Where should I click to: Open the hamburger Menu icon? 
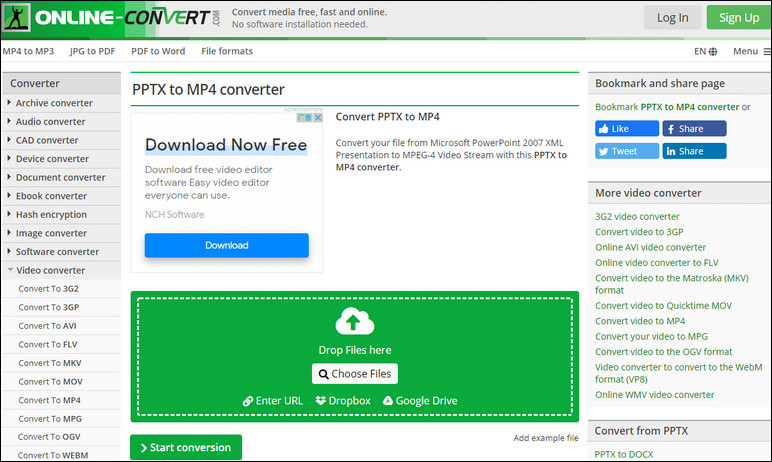click(x=767, y=51)
